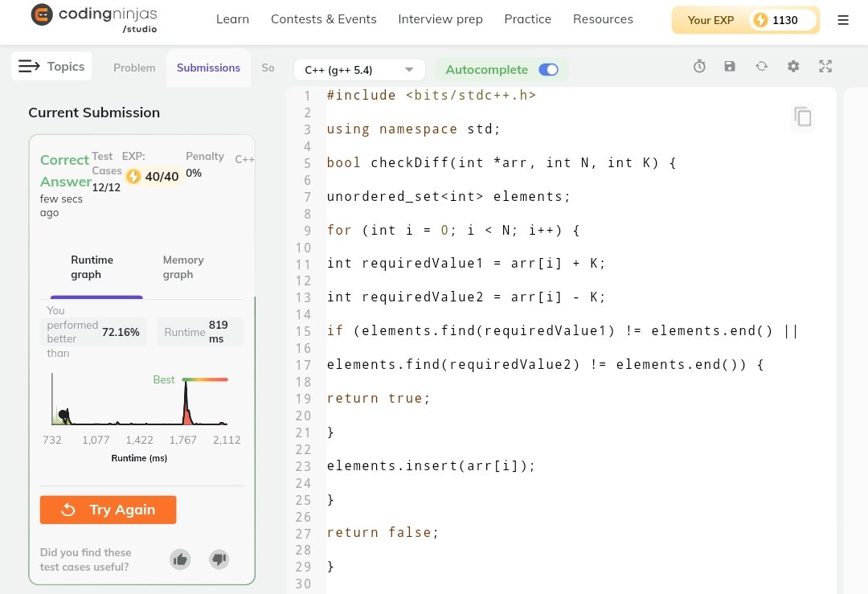Give a thumbs down to the test cases
Viewport: 868px width, 594px height.
pyautogui.click(x=219, y=559)
